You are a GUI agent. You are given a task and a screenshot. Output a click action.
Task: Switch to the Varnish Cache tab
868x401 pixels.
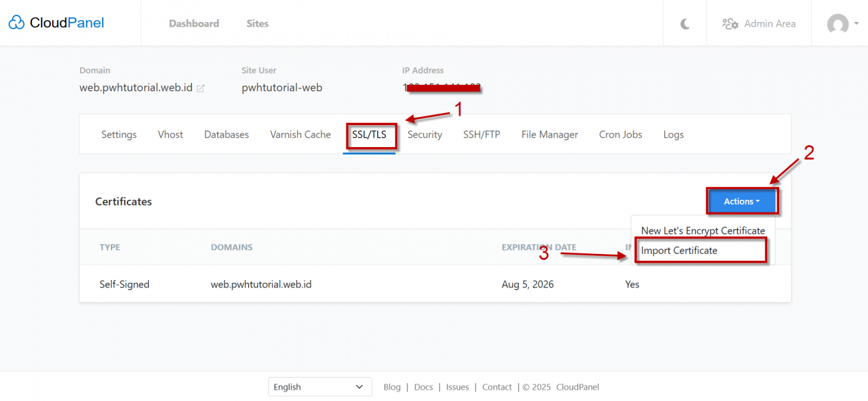pos(300,134)
